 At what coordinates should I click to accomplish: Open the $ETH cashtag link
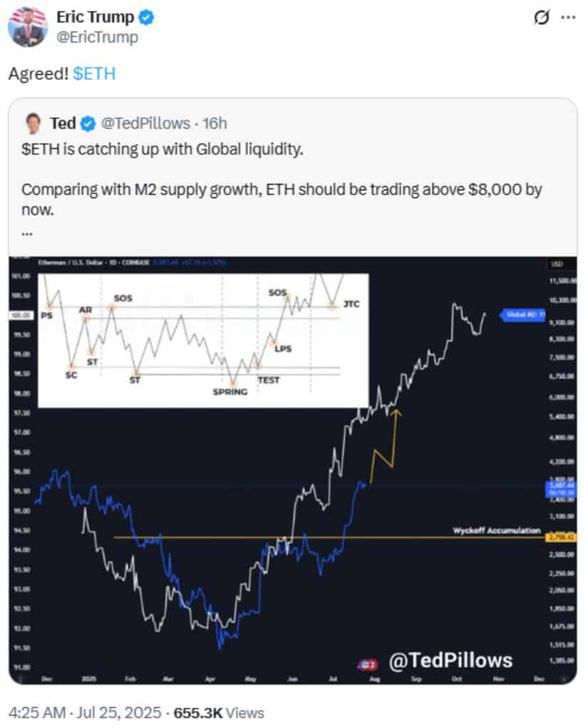point(94,73)
